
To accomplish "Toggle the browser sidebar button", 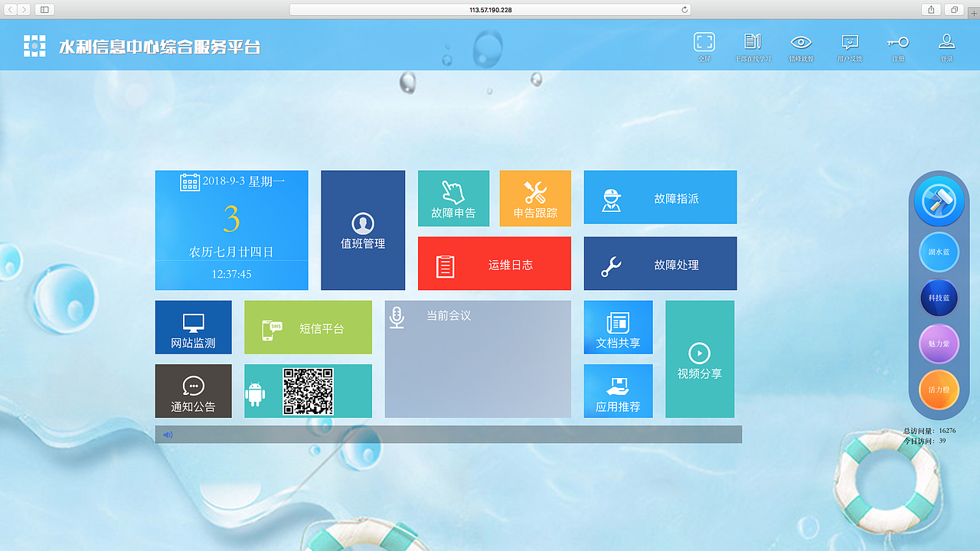I will 44,9.
